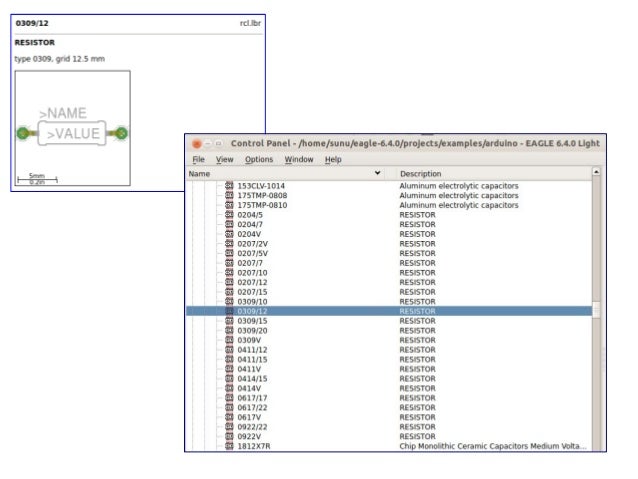Click the package icon for 0207/12
The width and height of the screenshot is (638, 479).
[229, 282]
